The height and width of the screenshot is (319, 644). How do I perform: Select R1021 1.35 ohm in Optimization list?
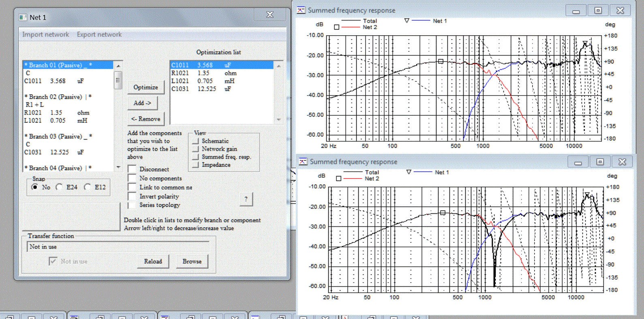[222, 73]
